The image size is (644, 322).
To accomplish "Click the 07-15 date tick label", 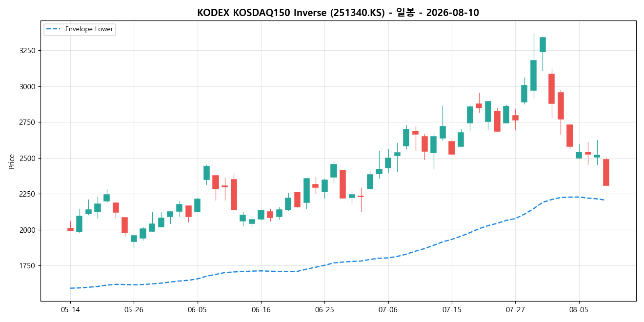I will (x=452, y=310).
